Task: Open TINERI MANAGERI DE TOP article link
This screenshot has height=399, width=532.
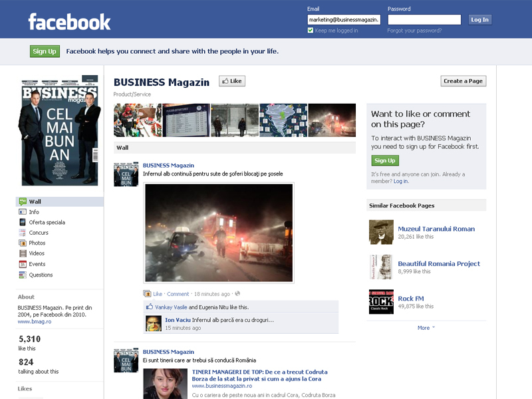Action: coord(260,375)
